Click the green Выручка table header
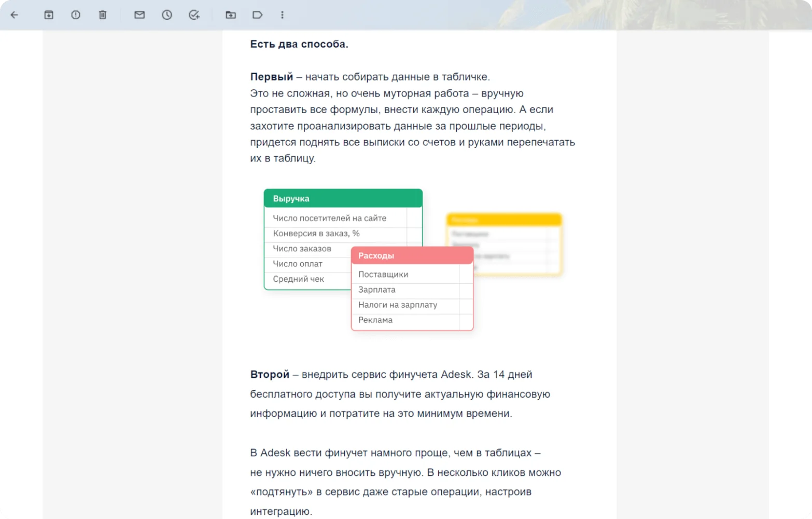The height and width of the screenshot is (519, 812). click(343, 198)
